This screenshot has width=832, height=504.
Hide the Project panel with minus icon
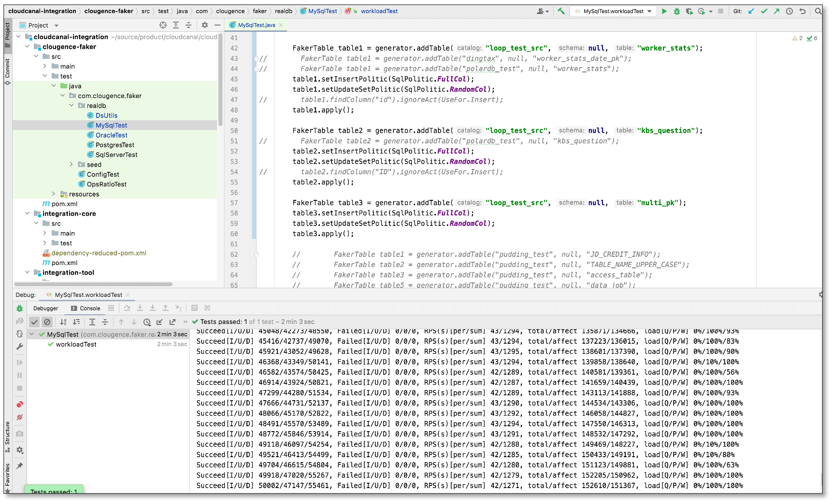click(x=217, y=25)
